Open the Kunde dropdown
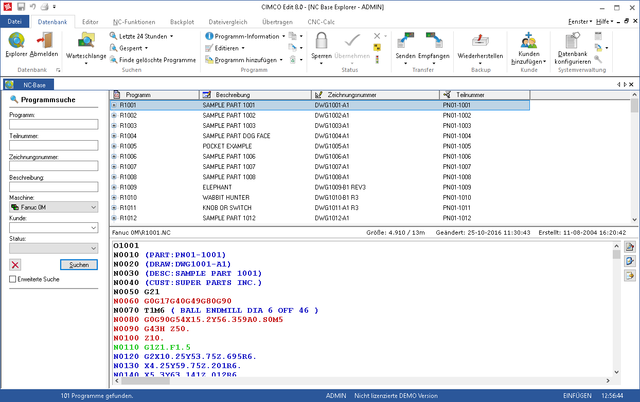 tap(53, 228)
